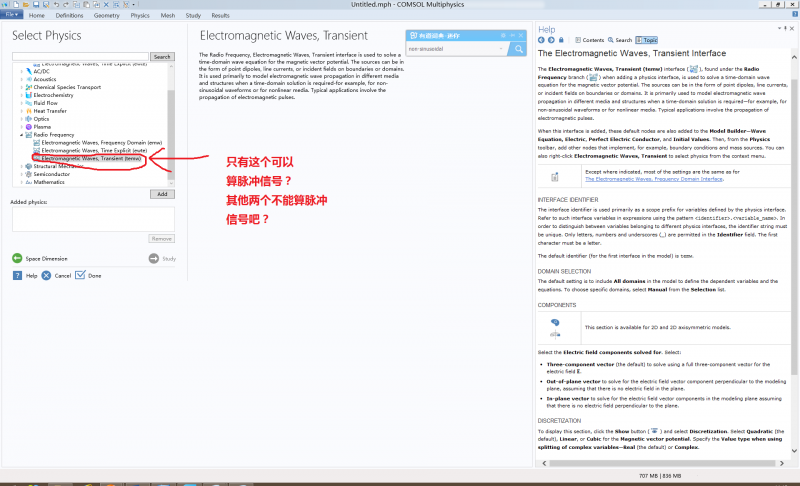Switch to the Physics ribbon tab

tap(140, 15)
